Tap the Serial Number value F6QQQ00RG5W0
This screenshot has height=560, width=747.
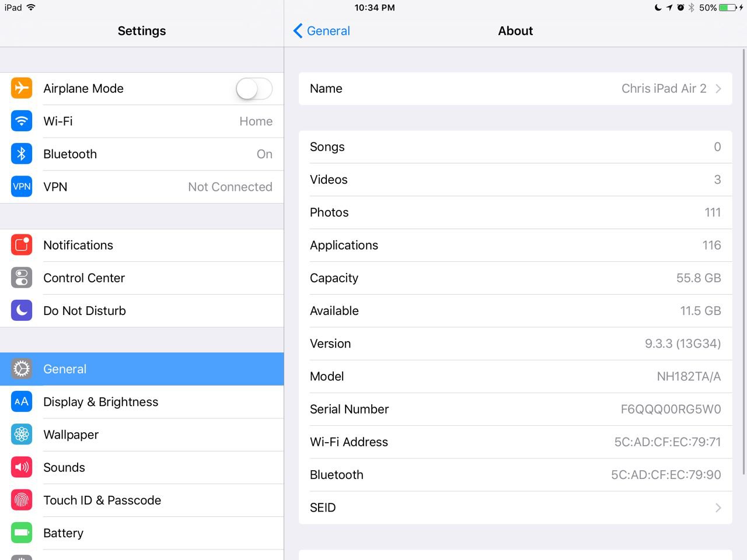pos(671,409)
